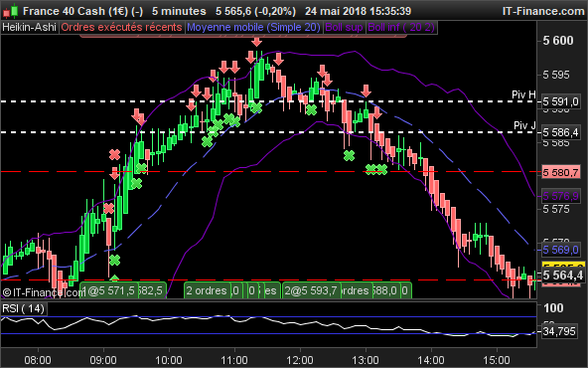
Task: Click the purple 5 576,9 Bollinger value tag
Action: (x=560, y=196)
